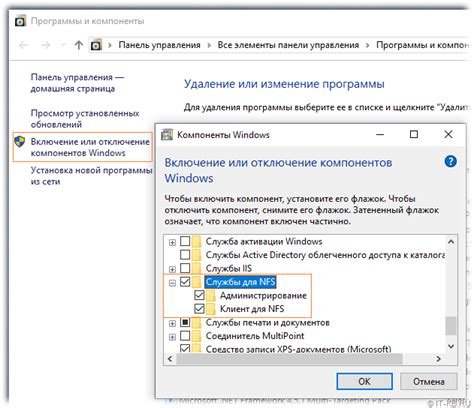The image size is (474, 408).
Task: Click the scroll down arrow in components list
Action: click(451, 347)
